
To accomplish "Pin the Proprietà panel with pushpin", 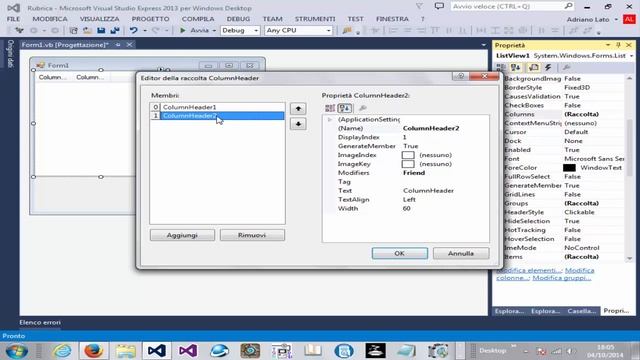I will 618,45.
